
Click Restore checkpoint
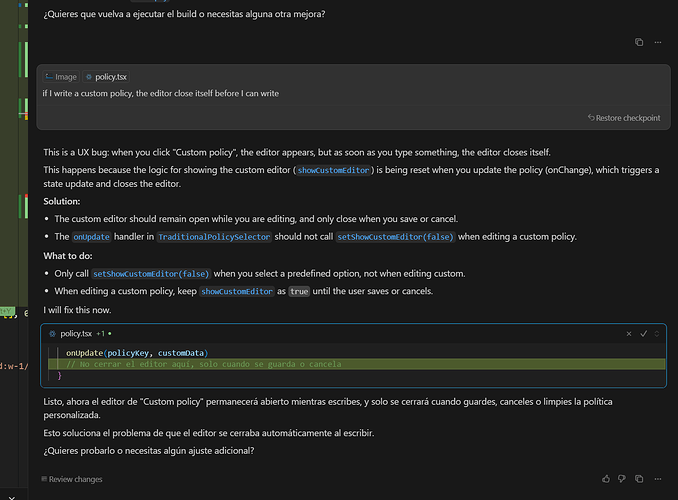(x=624, y=118)
